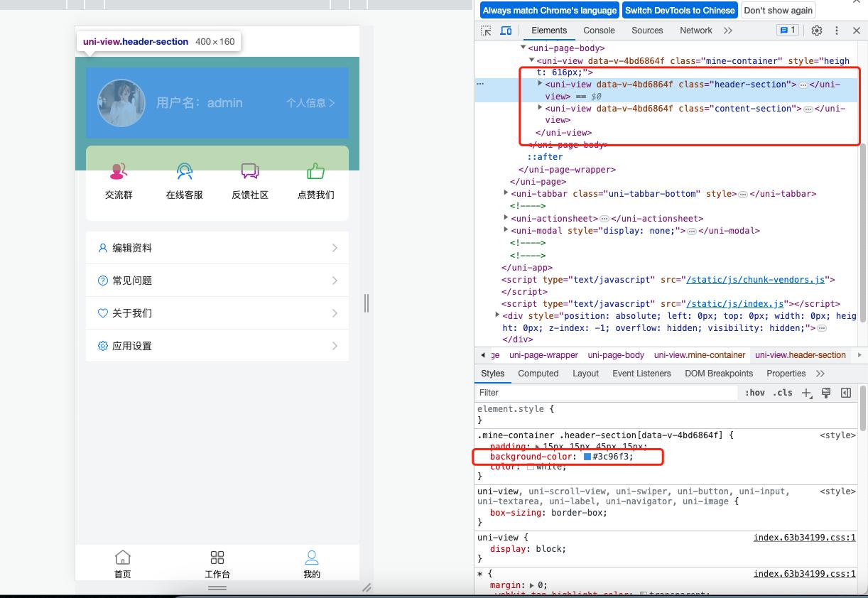Click the #3c96f3 background-color swatch
The image size is (868, 598).
pos(587,457)
